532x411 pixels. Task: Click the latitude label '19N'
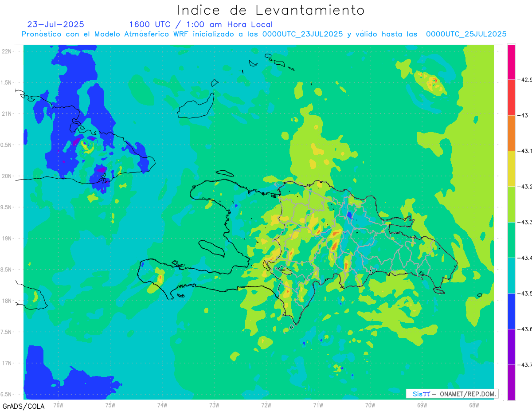(x=6, y=239)
